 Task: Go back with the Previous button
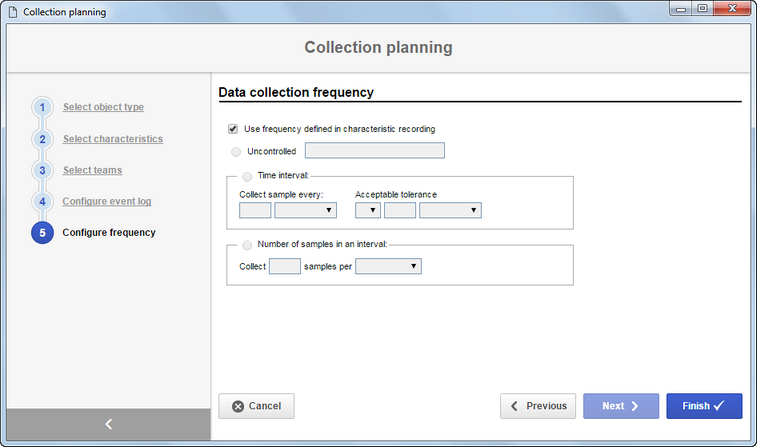(x=538, y=406)
